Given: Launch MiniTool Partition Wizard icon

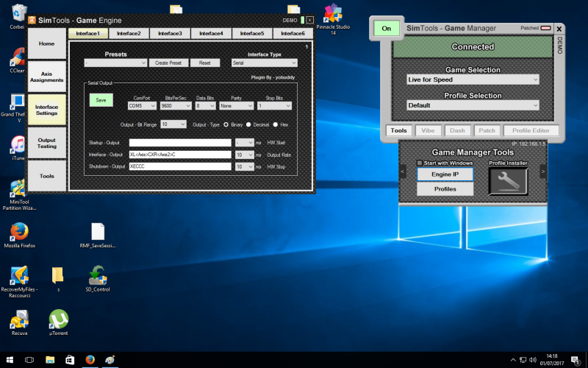Looking at the screenshot, I should [19, 190].
